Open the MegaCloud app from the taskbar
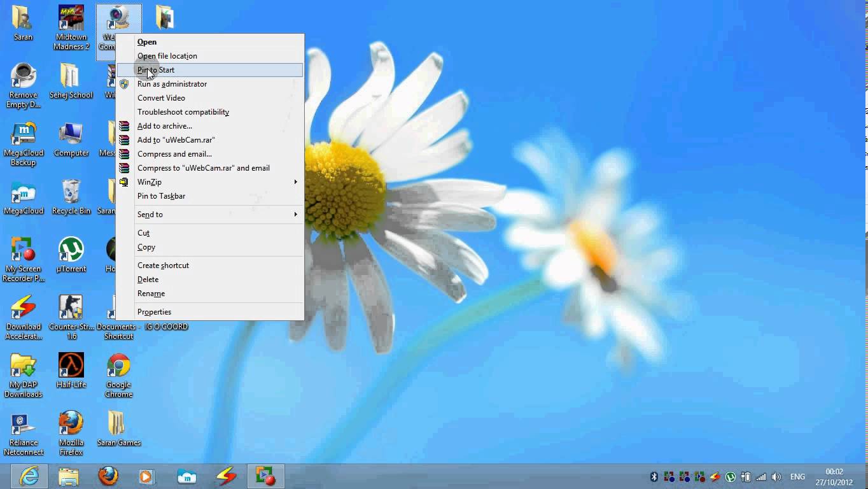This screenshot has width=868, height=489. coord(186,476)
